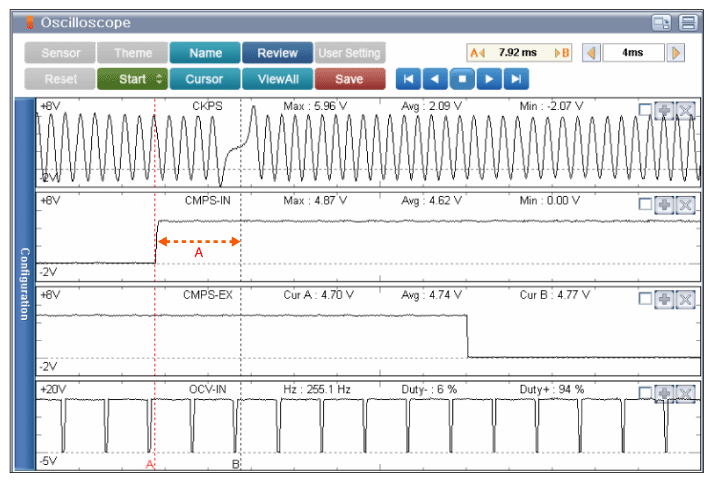Viewport: 713px width, 482px height.
Task: Open the Sensor button
Action: click(x=60, y=53)
